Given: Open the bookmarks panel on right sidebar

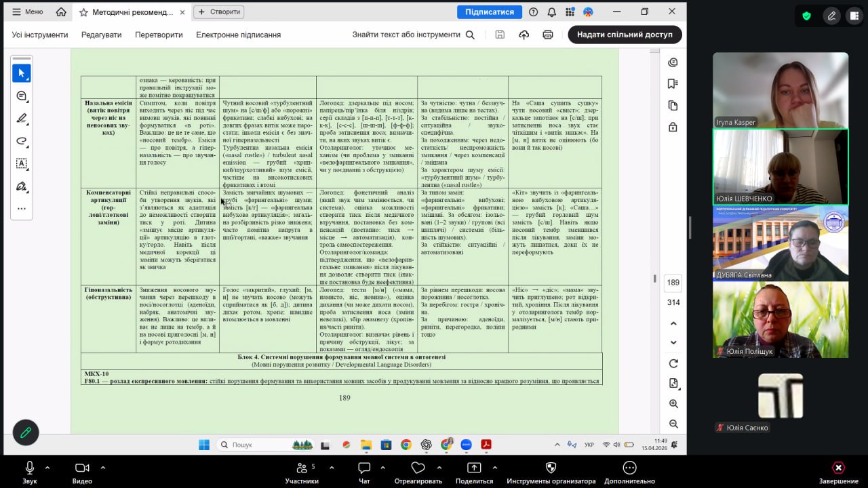Looking at the screenshot, I should point(673,84).
